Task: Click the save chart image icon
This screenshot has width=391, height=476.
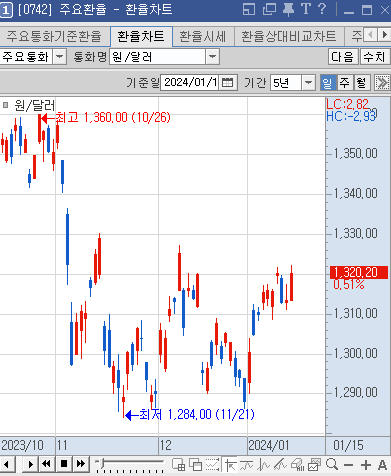Action: [x=314, y=465]
